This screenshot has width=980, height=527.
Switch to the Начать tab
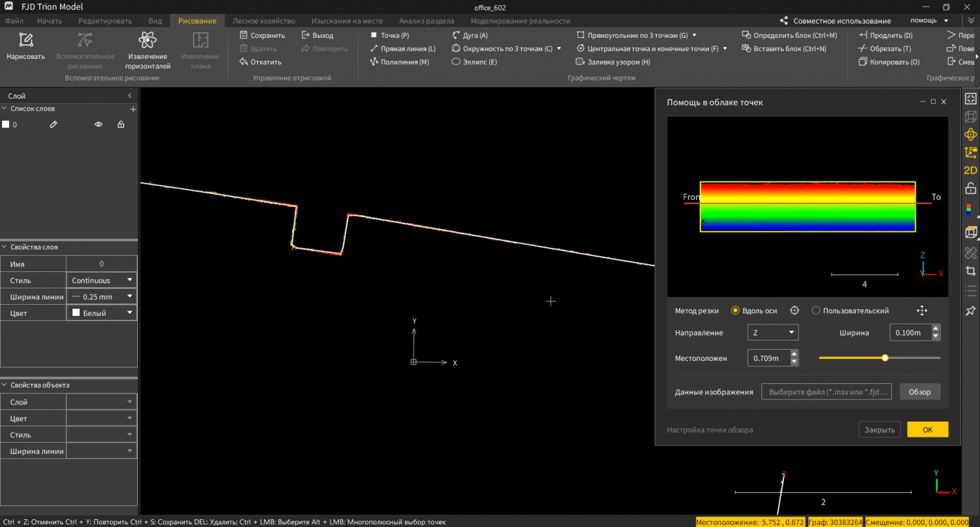coord(50,21)
